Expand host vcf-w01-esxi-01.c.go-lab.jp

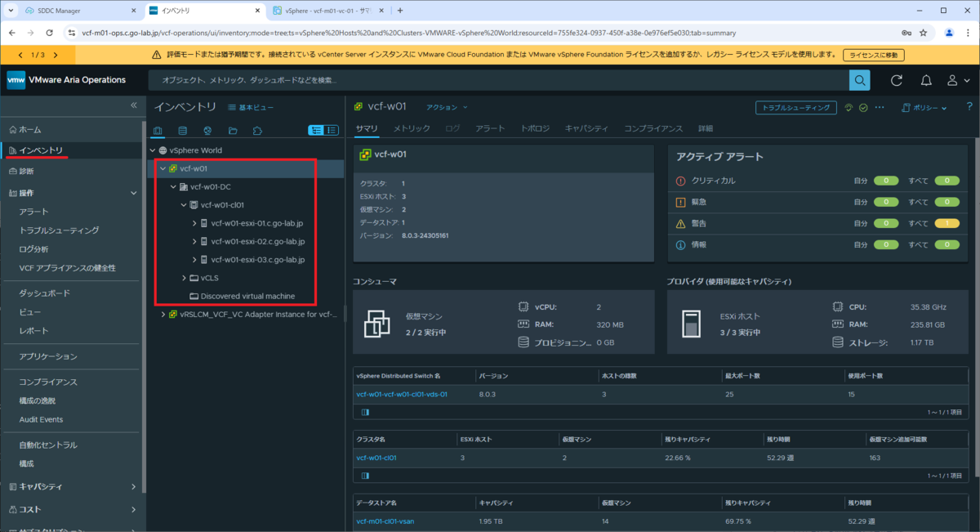pyautogui.click(x=194, y=223)
